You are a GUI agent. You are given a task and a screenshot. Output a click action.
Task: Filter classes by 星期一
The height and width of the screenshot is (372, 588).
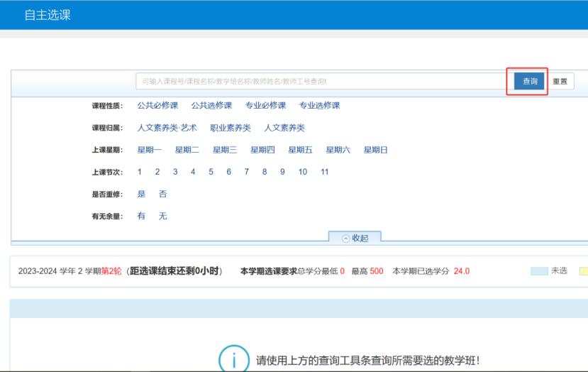click(149, 150)
